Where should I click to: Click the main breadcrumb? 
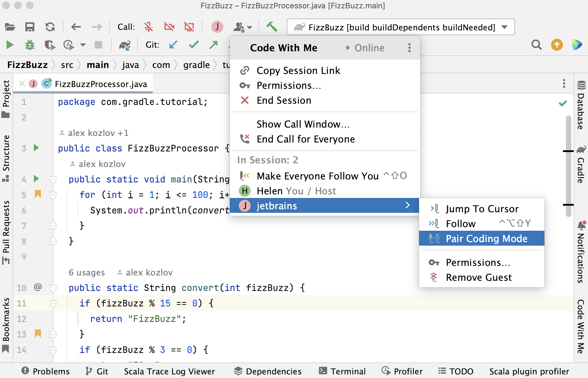[98, 65]
